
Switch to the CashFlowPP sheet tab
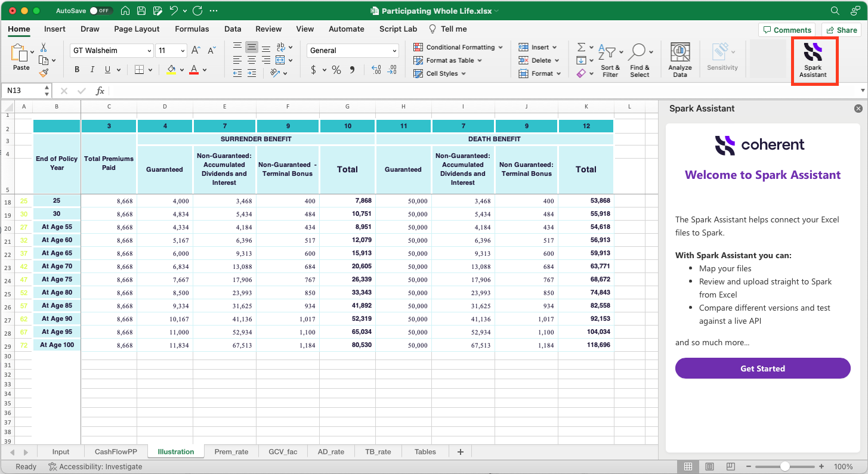(x=116, y=451)
